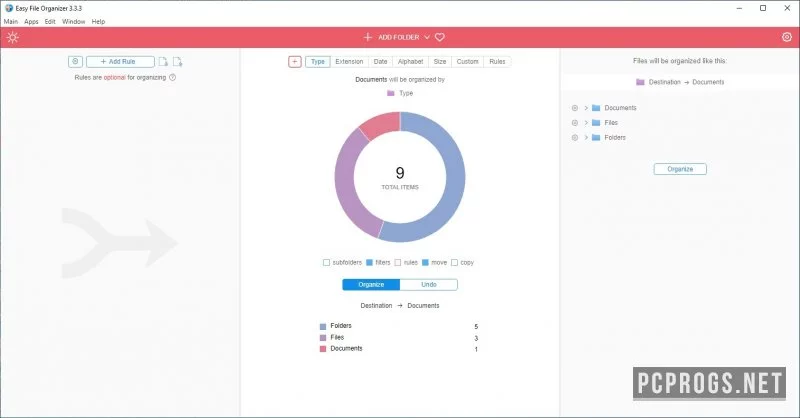This screenshot has height=418, width=800.
Task: Click the ADD FOLDER label
Action: coord(398,37)
